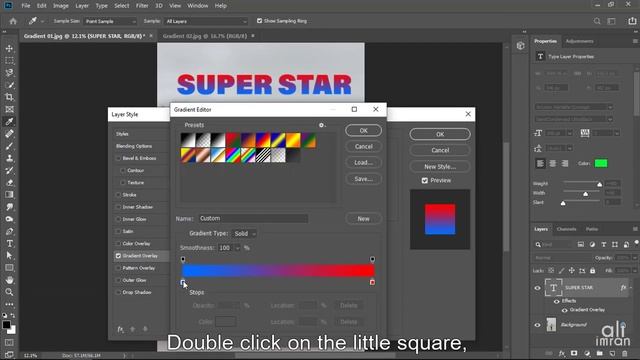Open the Window menu
The width and height of the screenshot is (640, 360).
click(198, 6)
